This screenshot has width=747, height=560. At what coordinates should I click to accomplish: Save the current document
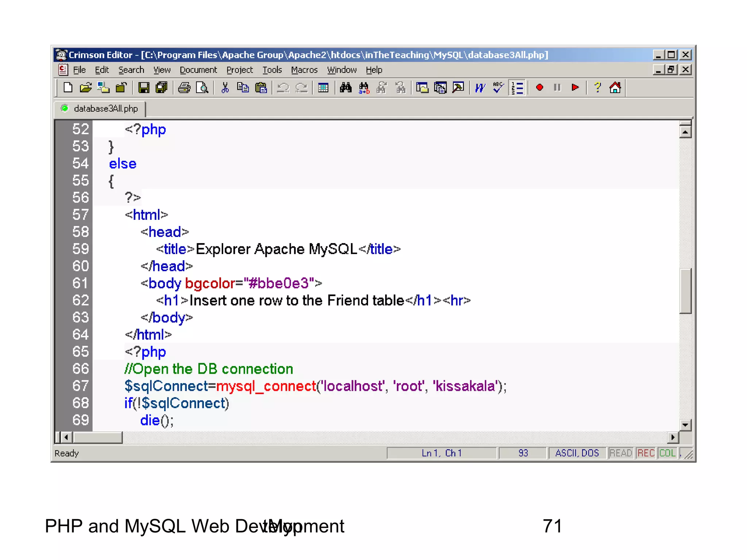click(143, 88)
